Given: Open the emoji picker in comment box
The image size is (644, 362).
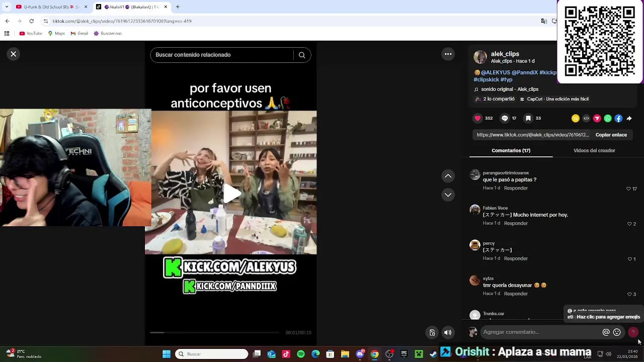Looking at the screenshot, I should tap(617, 332).
